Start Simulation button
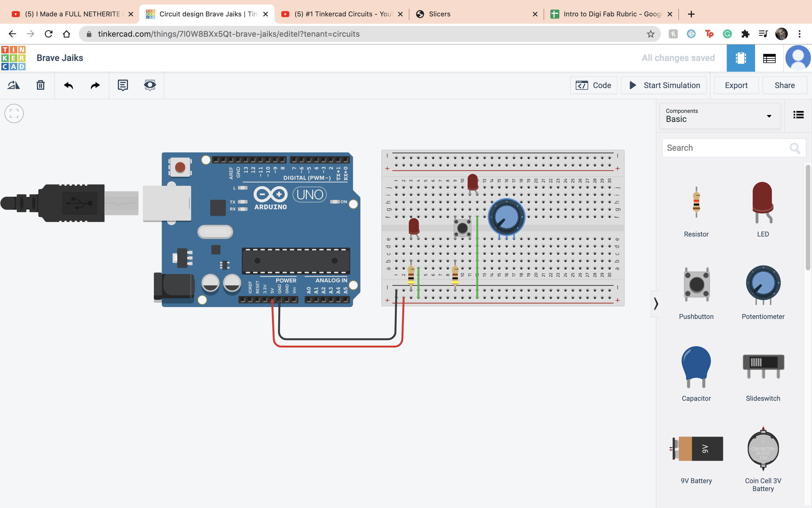This screenshot has height=508, width=812. pyautogui.click(x=664, y=85)
